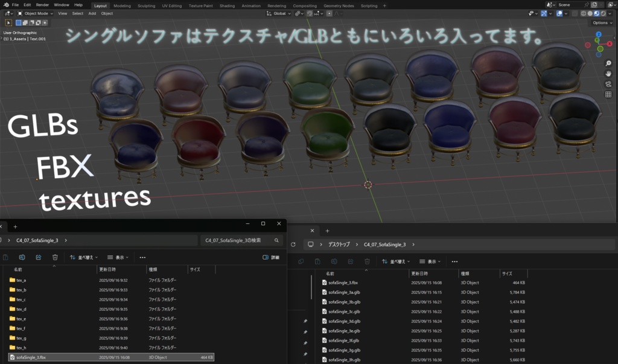618x364 pixels.
Task: Click the search magnifier in the Explorer search box
Action: click(277, 240)
